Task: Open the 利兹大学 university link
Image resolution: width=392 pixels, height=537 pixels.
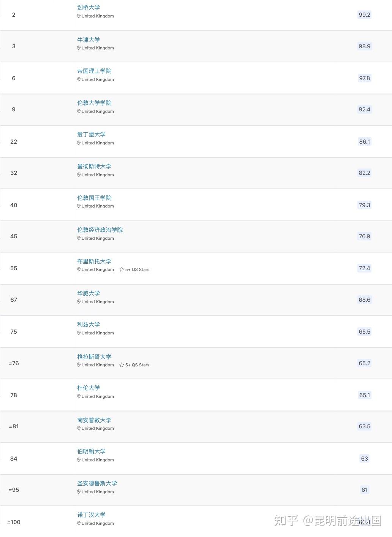Action: pos(89,325)
